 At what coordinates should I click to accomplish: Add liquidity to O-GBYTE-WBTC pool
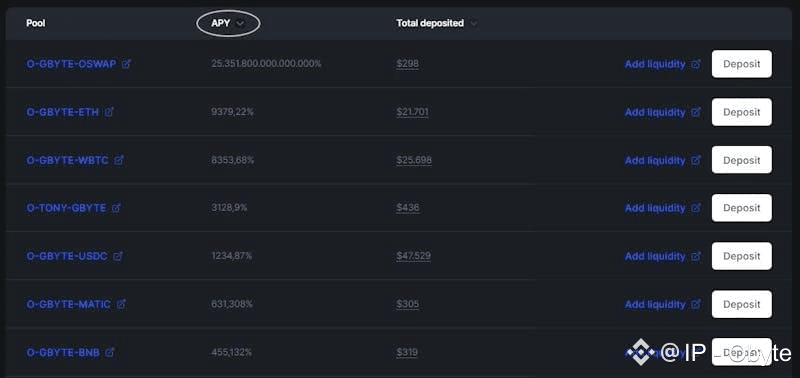[655, 160]
